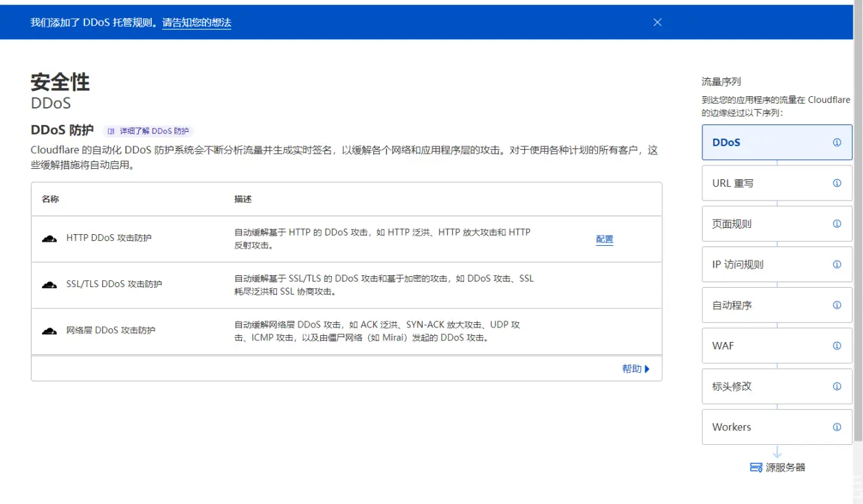Click the info icon on 页面规则
This screenshot has height=504, width=863.
pos(837,224)
